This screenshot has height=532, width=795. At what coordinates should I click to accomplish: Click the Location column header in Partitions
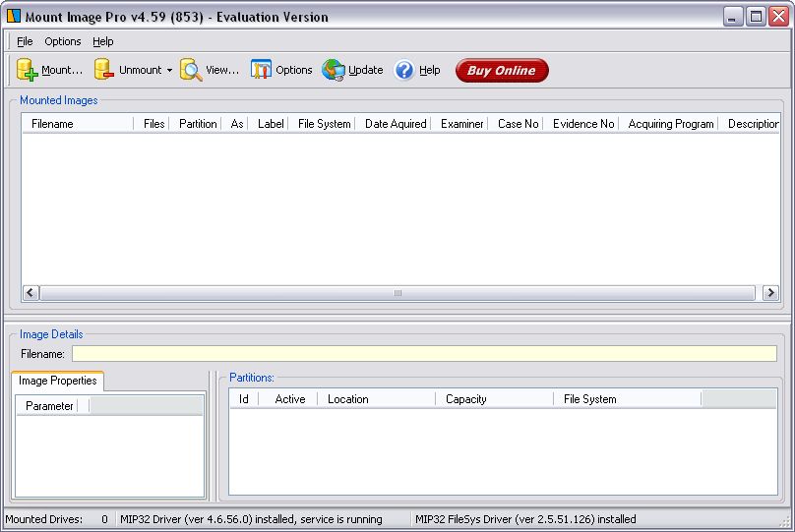click(x=377, y=399)
